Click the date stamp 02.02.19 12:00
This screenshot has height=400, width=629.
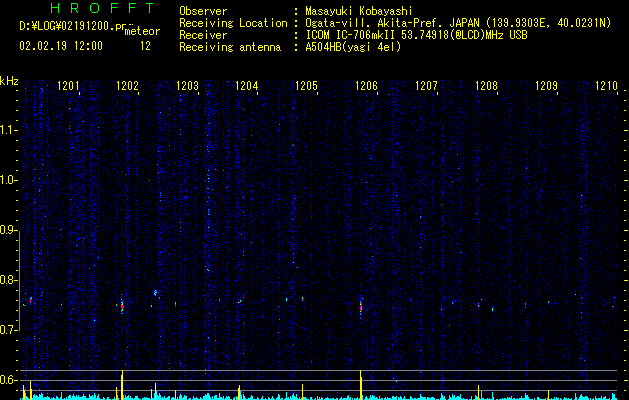[61, 46]
